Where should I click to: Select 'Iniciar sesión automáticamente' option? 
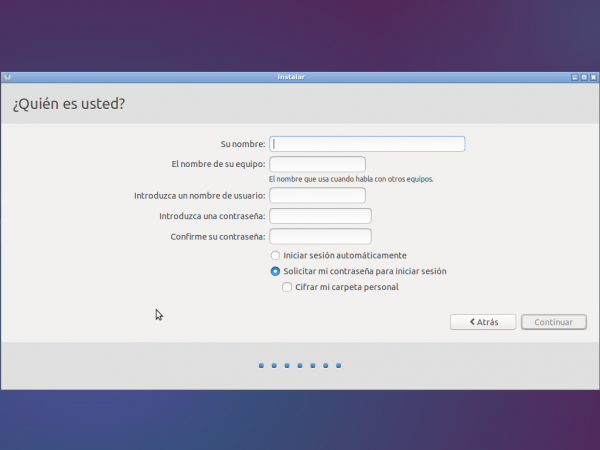pyautogui.click(x=275, y=255)
